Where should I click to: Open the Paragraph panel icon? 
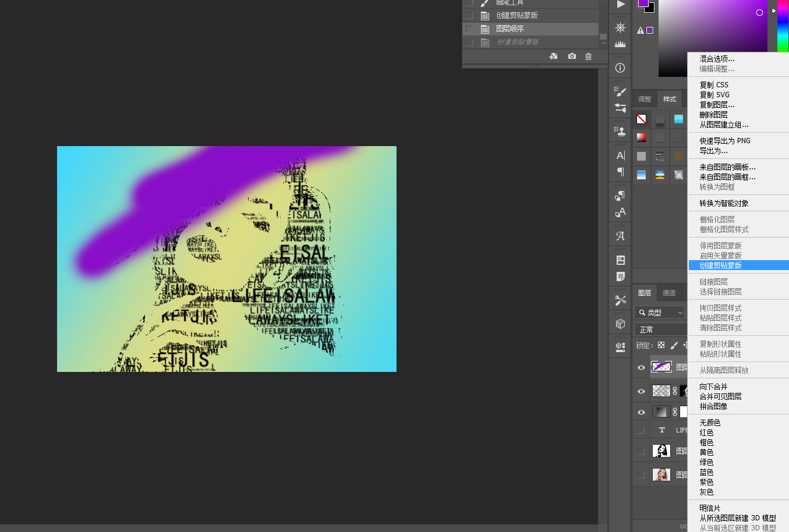[x=620, y=172]
